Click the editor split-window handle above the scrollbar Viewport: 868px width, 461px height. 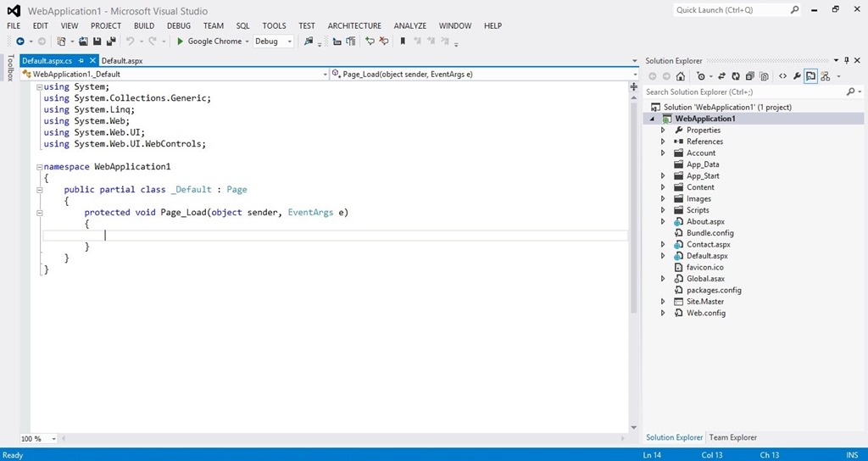pyautogui.click(x=634, y=87)
